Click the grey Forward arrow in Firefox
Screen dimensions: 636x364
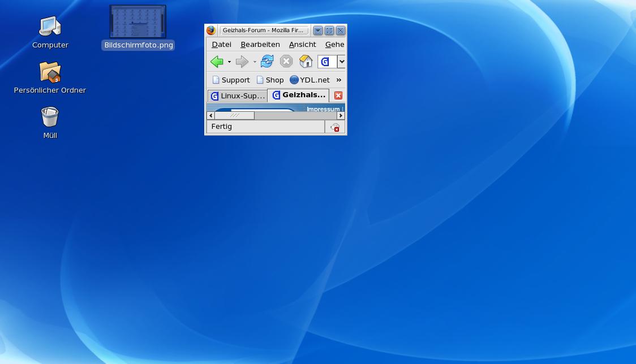click(x=242, y=62)
